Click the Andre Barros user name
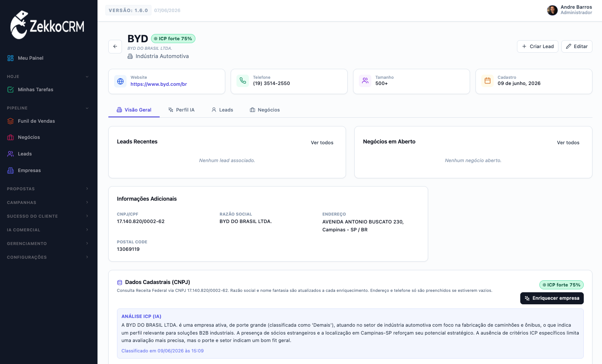The image size is (602, 364). coord(576,7)
